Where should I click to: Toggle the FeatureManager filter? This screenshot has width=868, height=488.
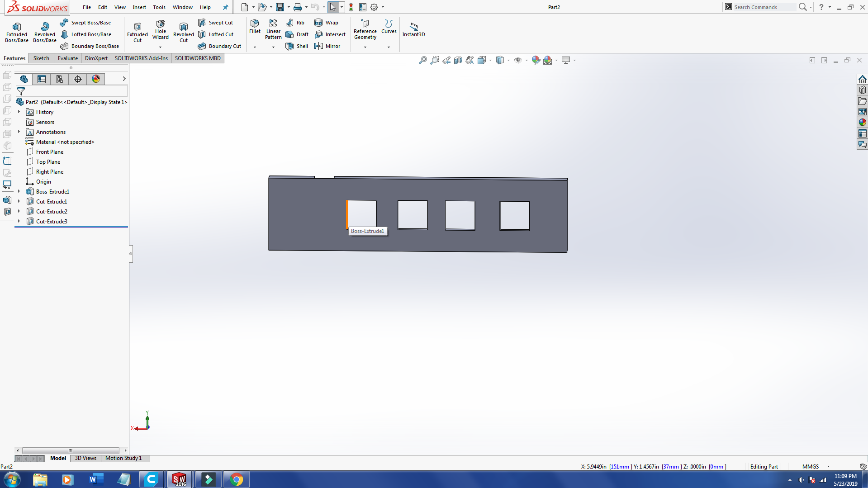pyautogui.click(x=21, y=91)
